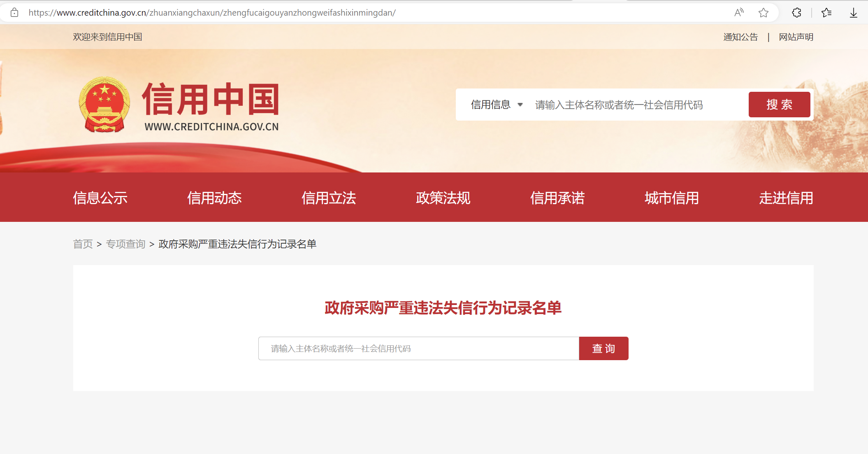Click the 信用中国 logo text
Screen dimensions: 868x454
click(211, 100)
